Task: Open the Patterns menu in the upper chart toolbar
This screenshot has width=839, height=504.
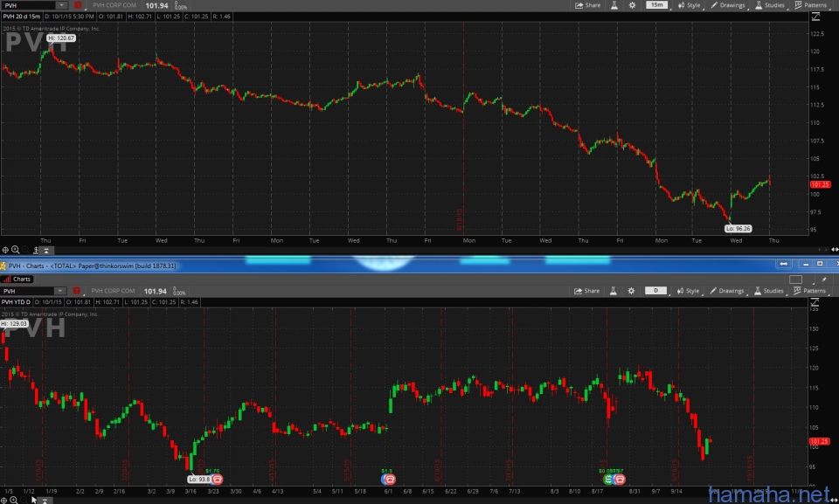Action: 811,5
